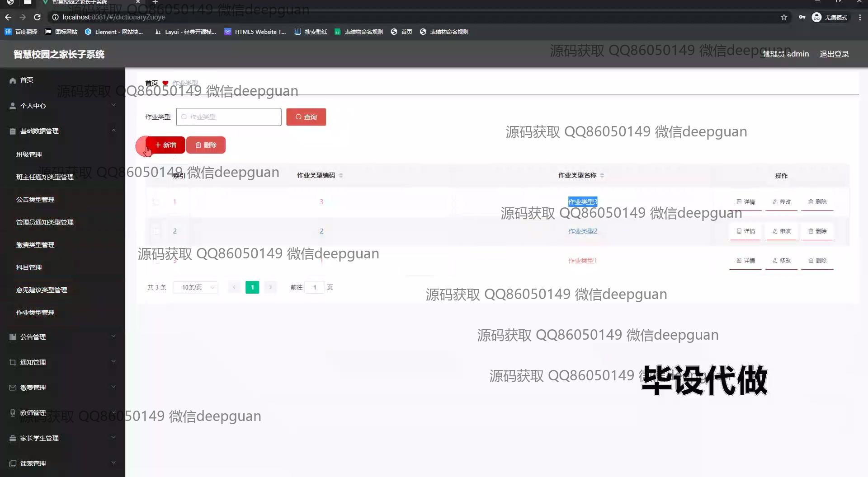Select the checkbox for row 2

pyautogui.click(x=156, y=231)
